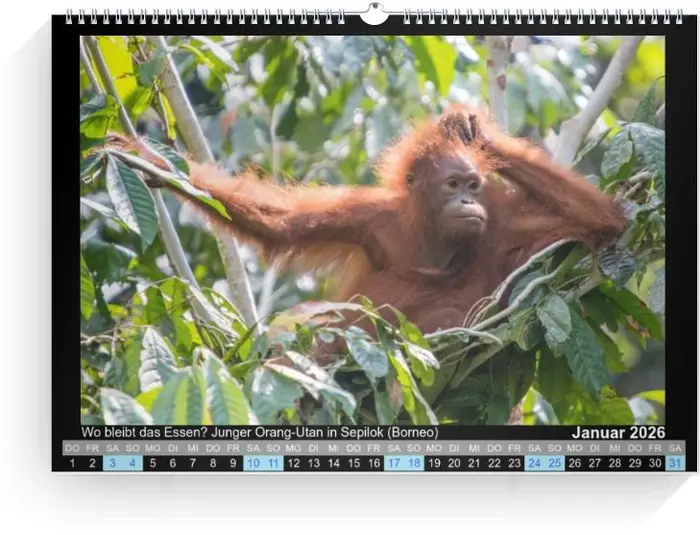Screen dimensions: 700x535
Task: Select highlighted day 25
Action: [x=555, y=463]
